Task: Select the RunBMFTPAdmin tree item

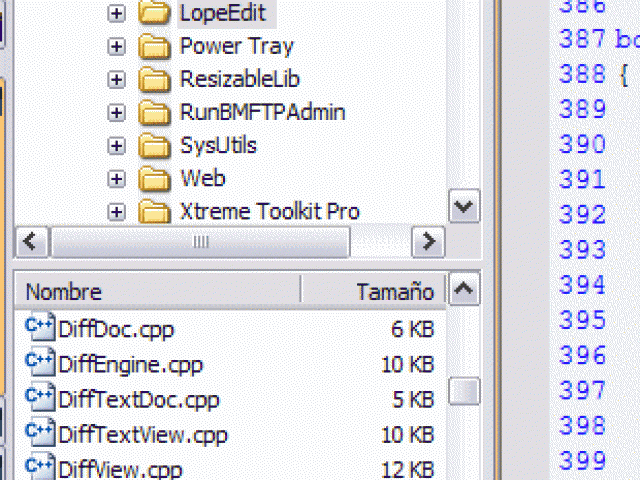Action: point(262,112)
